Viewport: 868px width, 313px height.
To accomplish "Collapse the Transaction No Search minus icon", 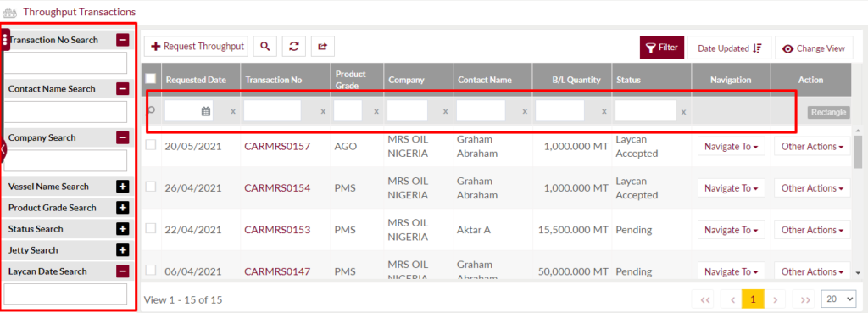I will point(123,40).
